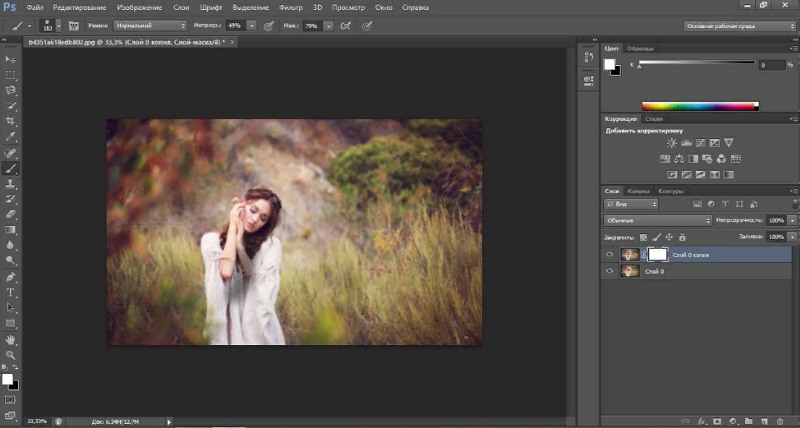Select the Move tool

tap(11, 59)
